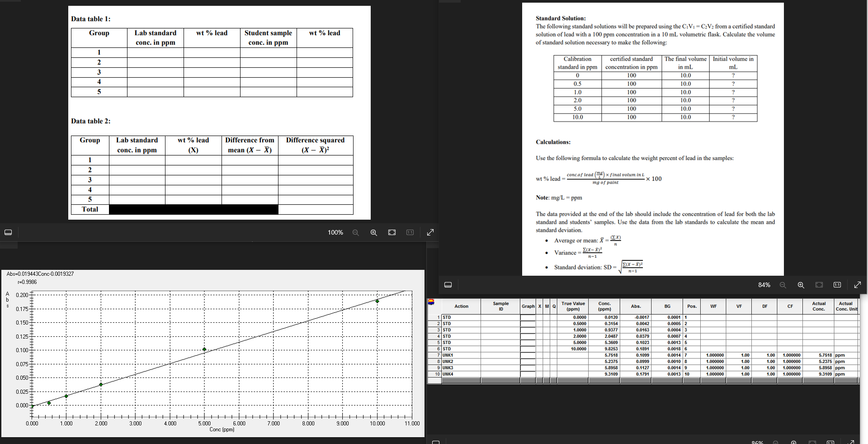Click the 1:1 actual-size icon on upper toolbar
Image resolution: width=868 pixels, height=444 pixels.
tap(410, 232)
